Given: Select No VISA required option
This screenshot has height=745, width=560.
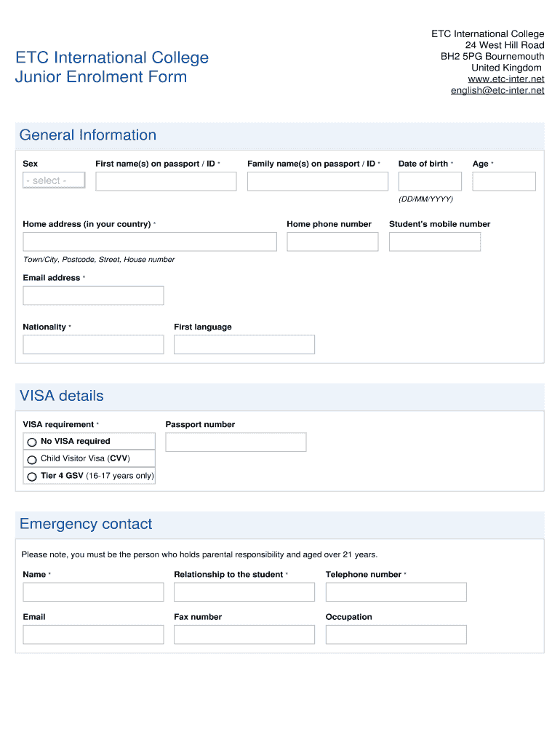Looking at the screenshot, I should (x=32, y=442).
